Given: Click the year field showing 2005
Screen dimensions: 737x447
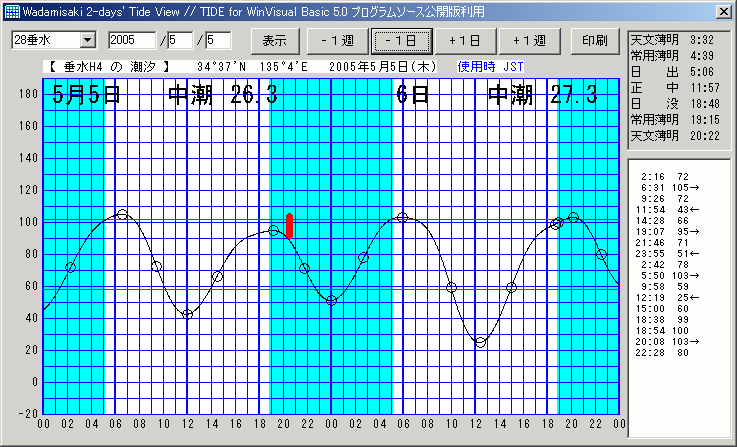Looking at the screenshot, I should [x=131, y=40].
